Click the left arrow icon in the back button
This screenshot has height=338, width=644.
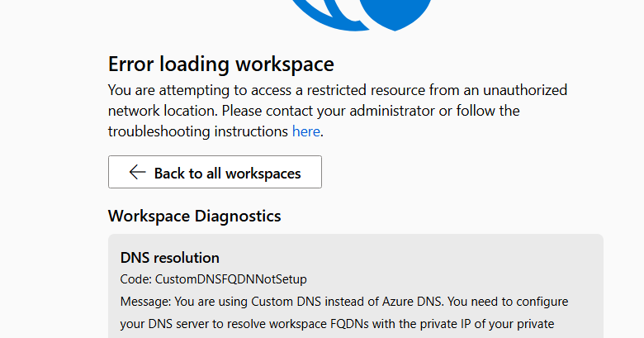click(x=137, y=172)
